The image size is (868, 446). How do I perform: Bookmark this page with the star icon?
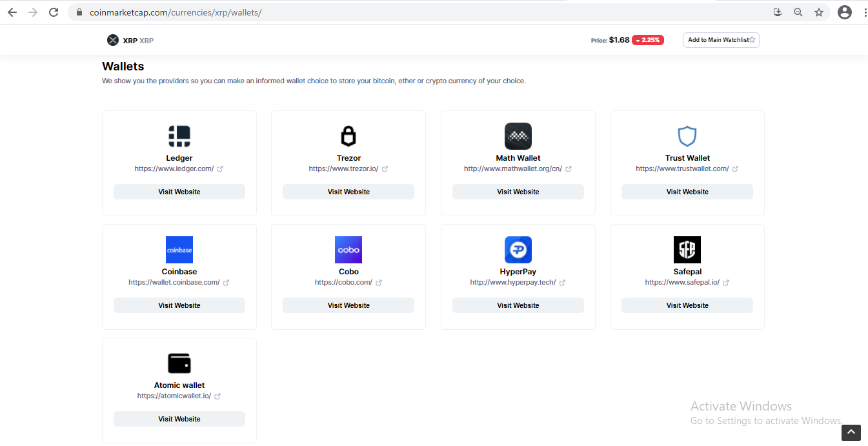coord(819,12)
